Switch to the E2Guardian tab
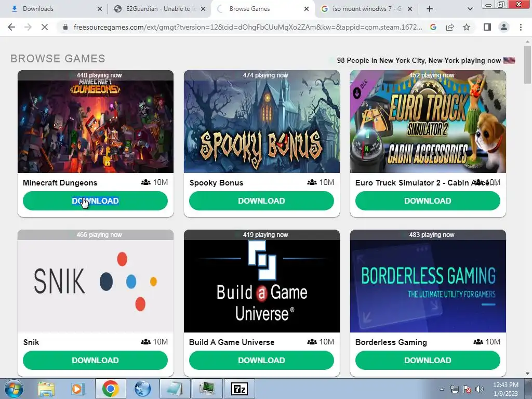 coord(159,9)
